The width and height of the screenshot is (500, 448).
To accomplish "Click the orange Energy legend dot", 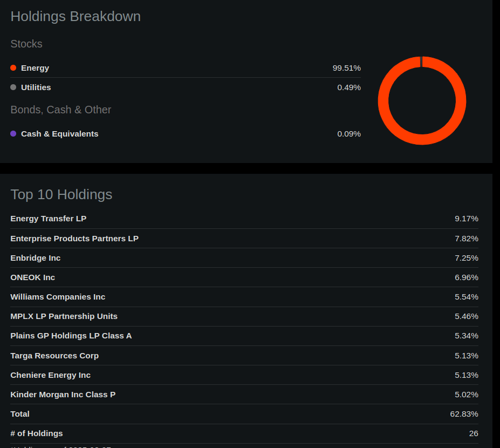I will click(13, 68).
